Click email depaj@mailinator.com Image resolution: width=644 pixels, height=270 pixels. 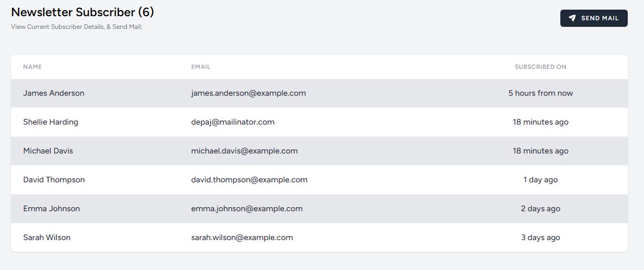point(233,122)
